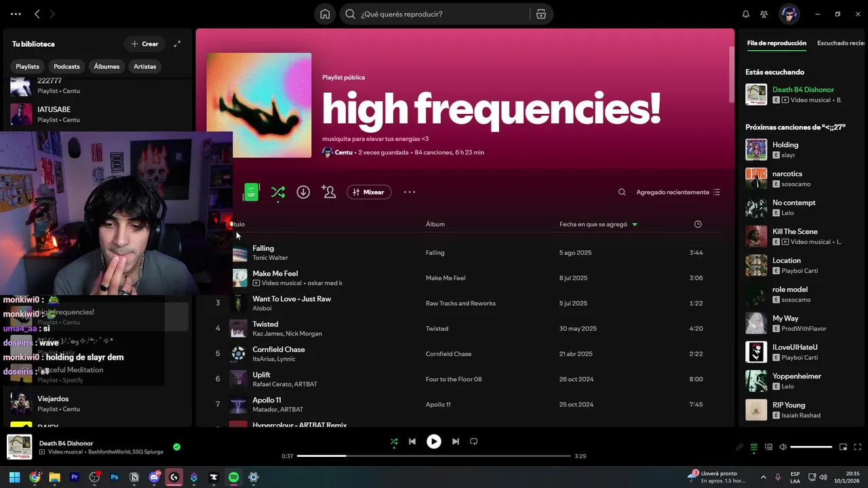Select RIP Young by Isaiah Rashad in queue
The width and height of the screenshot is (868, 488).
(x=803, y=410)
